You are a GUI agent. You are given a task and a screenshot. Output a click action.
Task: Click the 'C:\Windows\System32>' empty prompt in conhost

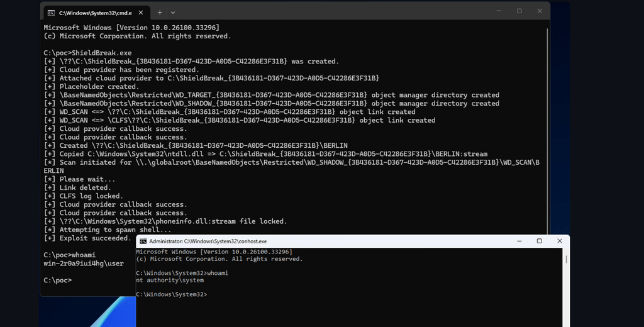tap(172, 294)
